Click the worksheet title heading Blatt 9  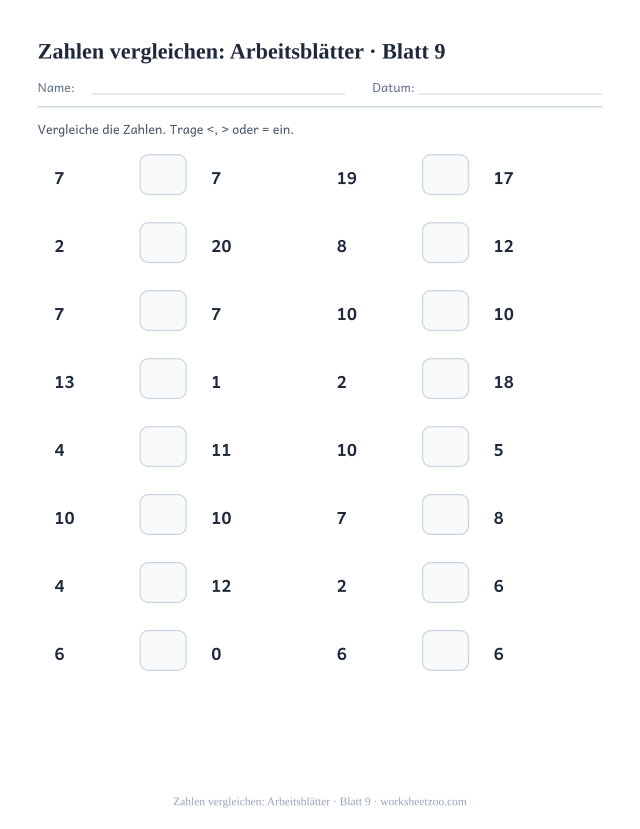[242, 51]
